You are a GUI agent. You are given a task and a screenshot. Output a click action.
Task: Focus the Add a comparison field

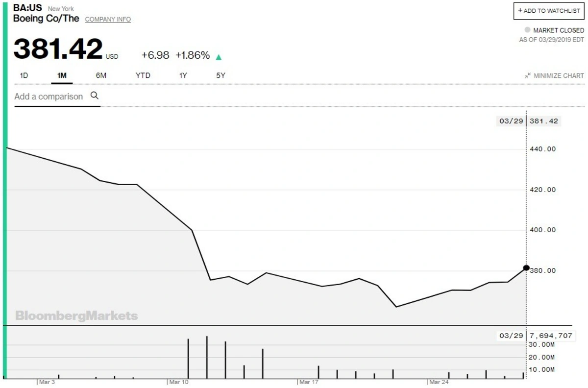57,97
